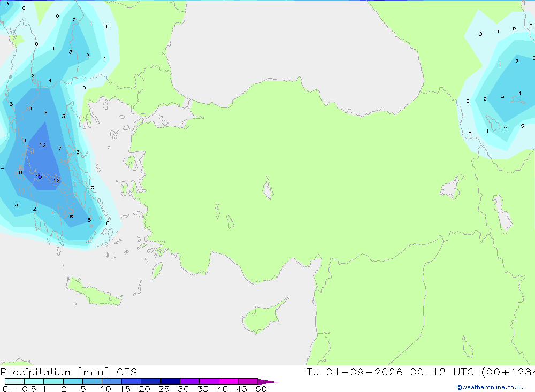The width and height of the screenshot is (535, 392).
Task: Select the 1–2 mm legend swatch
Action: click(x=53, y=381)
